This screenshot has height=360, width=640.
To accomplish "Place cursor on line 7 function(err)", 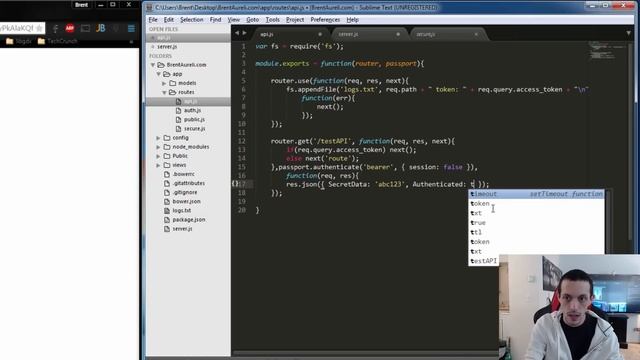I will point(328,98).
